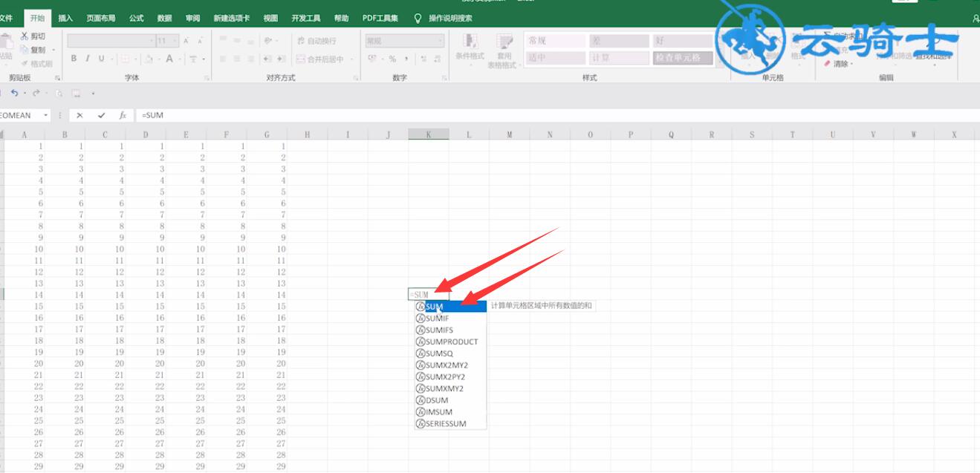Redo action in quick access toolbar
Viewport: 980px width, 473px height.
point(36,93)
